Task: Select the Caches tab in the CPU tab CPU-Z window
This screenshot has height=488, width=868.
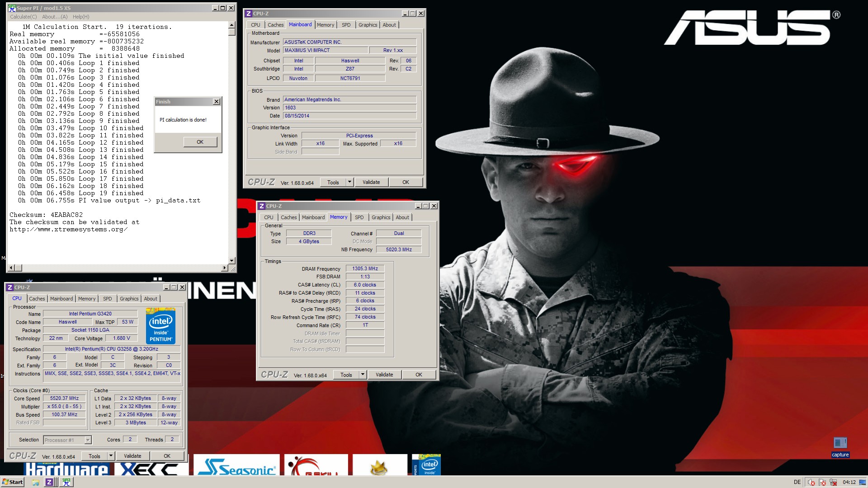Action: tap(37, 299)
